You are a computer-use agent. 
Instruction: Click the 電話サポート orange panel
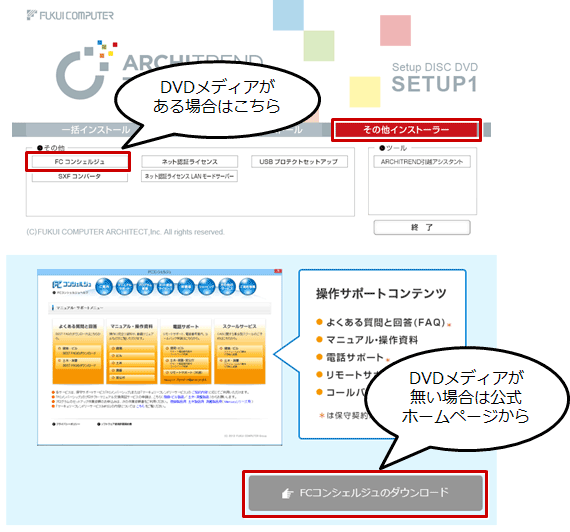[185, 352]
